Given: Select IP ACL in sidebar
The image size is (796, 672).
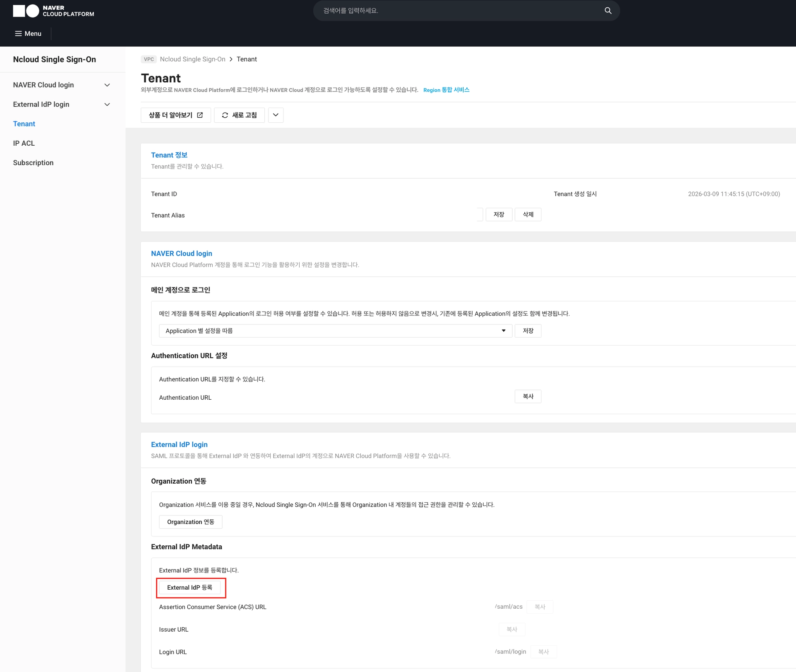Looking at the screenshot, I should pyautogui.click(x=24, y=143).
